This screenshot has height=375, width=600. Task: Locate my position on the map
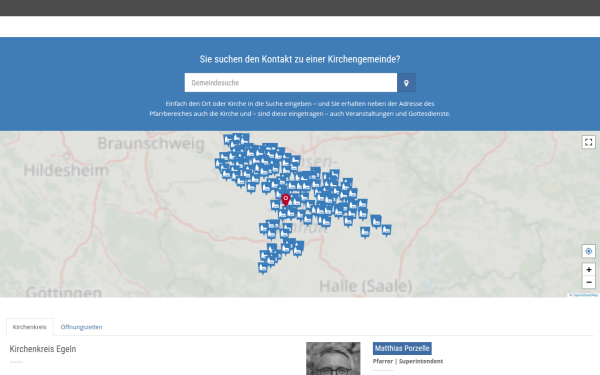click(x=589, y=251)
